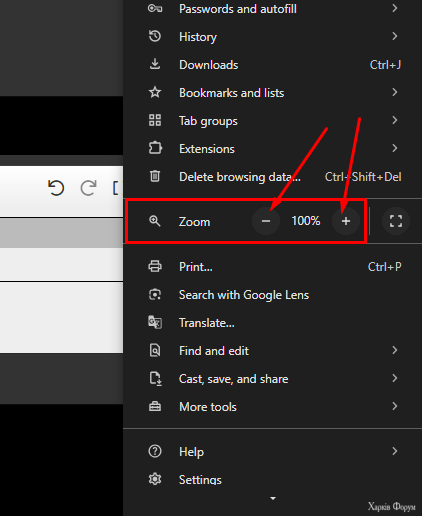
Task: Expand the Bookmarks and lists submenu arrow
Action: (x=395, y=92)
